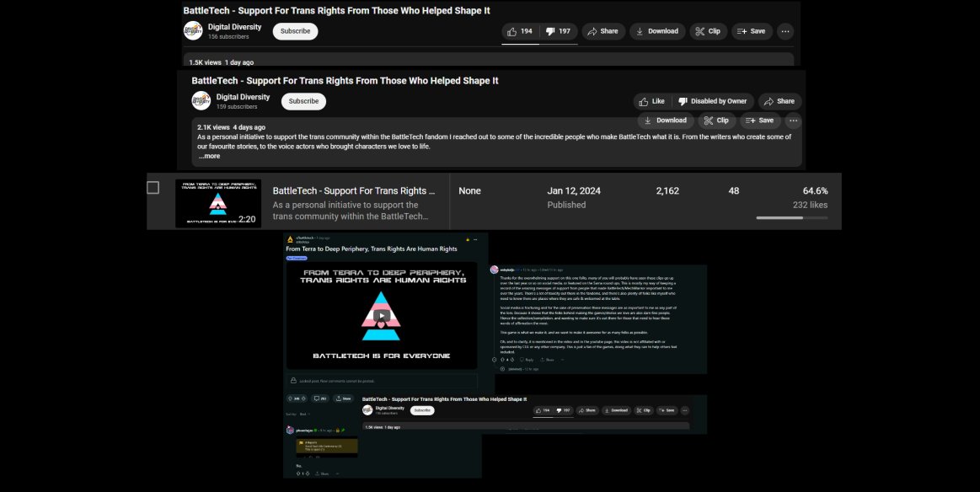980x492 pixels.
Task: Open the three-dot menu beside Save in the 159 subscribers panel
Action: coord(793,120)
